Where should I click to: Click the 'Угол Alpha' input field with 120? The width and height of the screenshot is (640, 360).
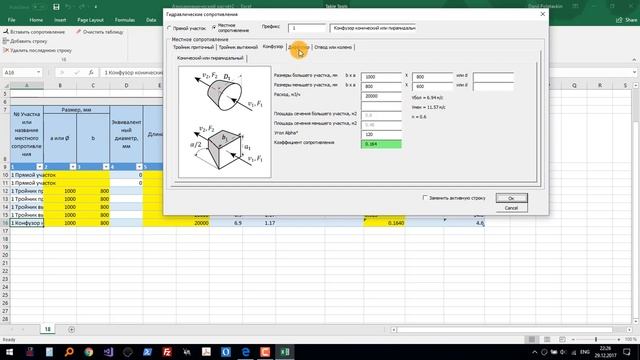[381, 134]
